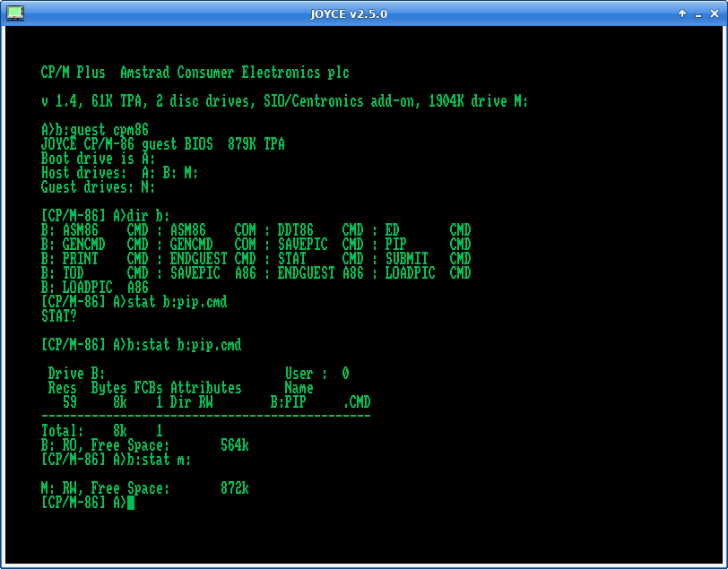Click the '872k' free space value
Image resolution: width=728 pixels, height=569 pixels.
click(x=235, y=488)
